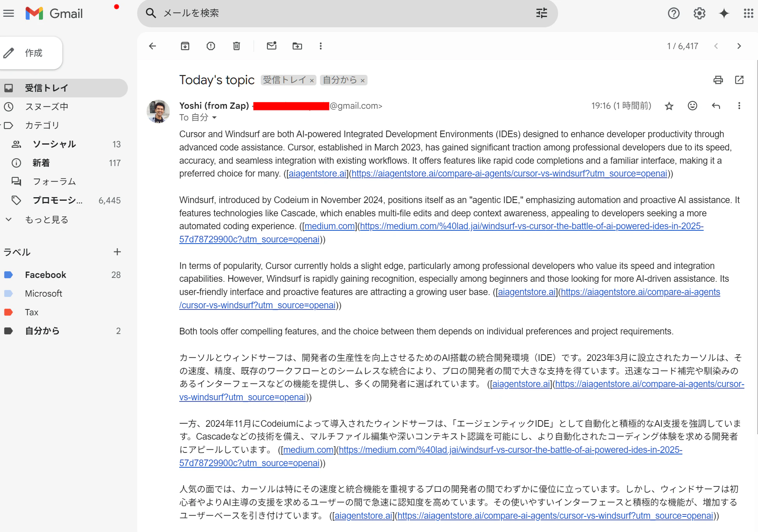The height and width of the screenshot is (532, 758).
Task: Add an emoji reaction
Action: click(x=693, y=106)
